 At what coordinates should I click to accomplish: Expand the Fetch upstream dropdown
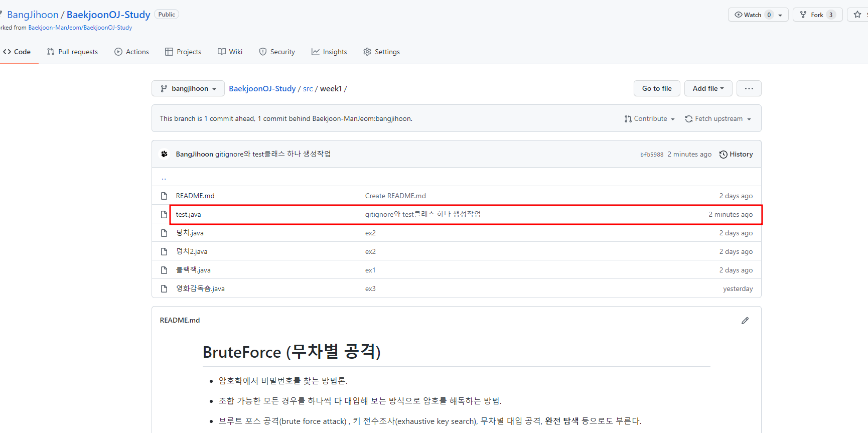[718, 118]
